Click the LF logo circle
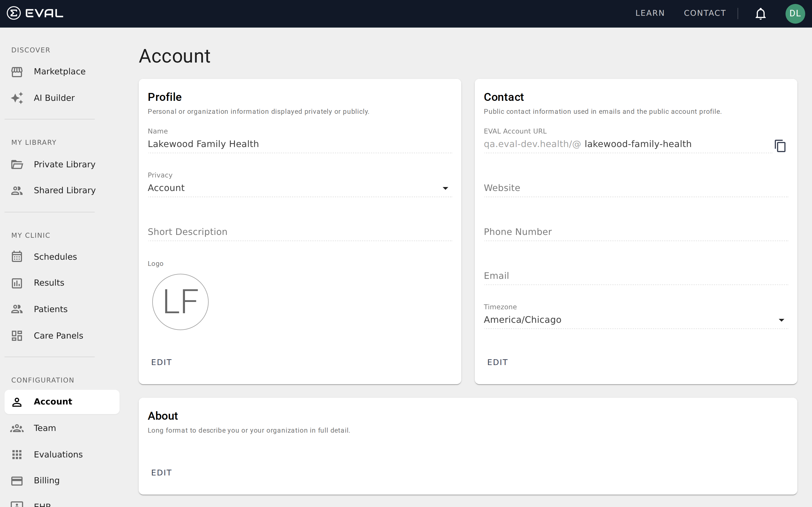 coord(180,301)
